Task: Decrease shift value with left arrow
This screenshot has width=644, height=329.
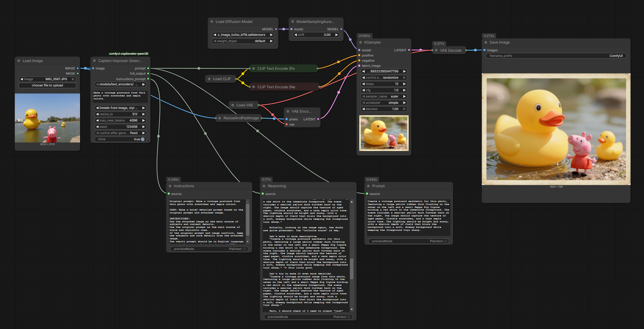Action: 295,35
